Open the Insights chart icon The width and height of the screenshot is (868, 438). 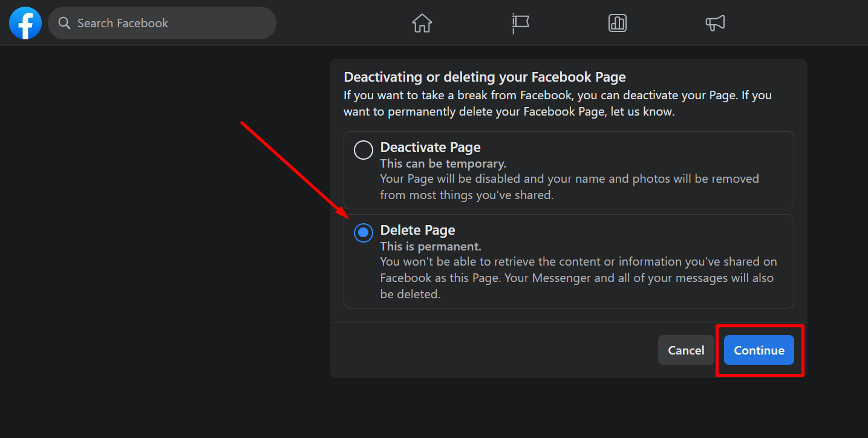click(x=617, y=23)
